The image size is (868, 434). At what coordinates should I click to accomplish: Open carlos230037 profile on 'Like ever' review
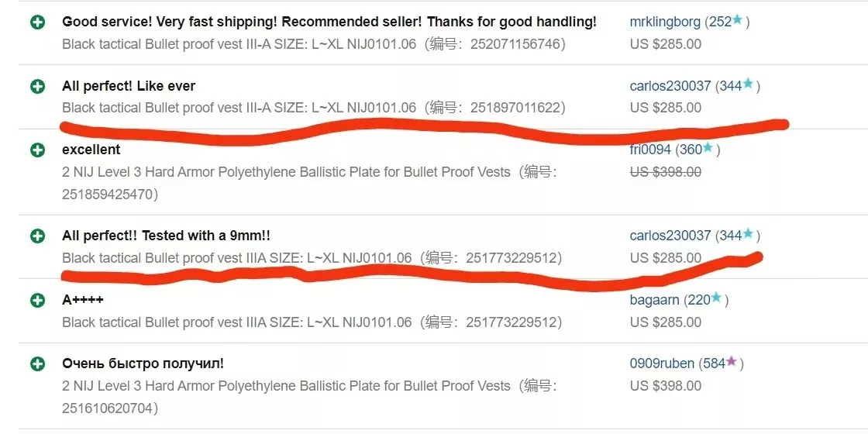(670, 86)
